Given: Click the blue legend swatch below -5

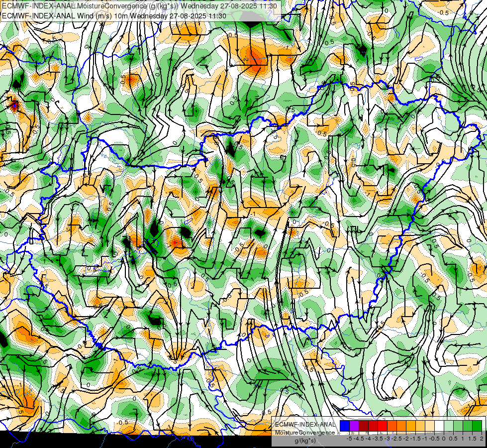Looking at the screenshot, I should click(345, 426).
